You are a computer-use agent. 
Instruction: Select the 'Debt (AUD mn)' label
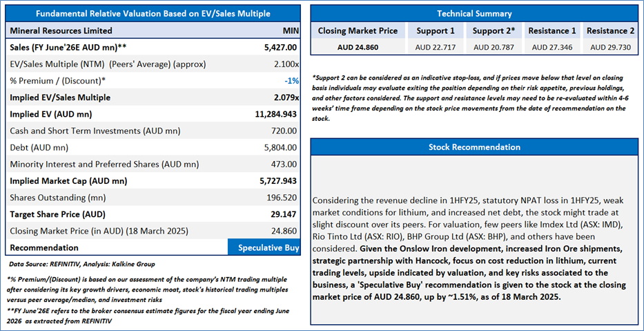coord(39,148)
